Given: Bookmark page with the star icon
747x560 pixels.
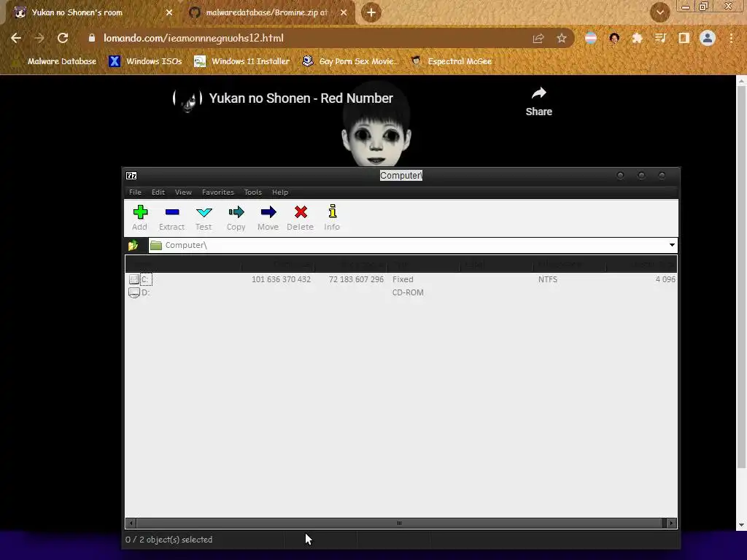Looking at the screenshot, I should [562, 38].
